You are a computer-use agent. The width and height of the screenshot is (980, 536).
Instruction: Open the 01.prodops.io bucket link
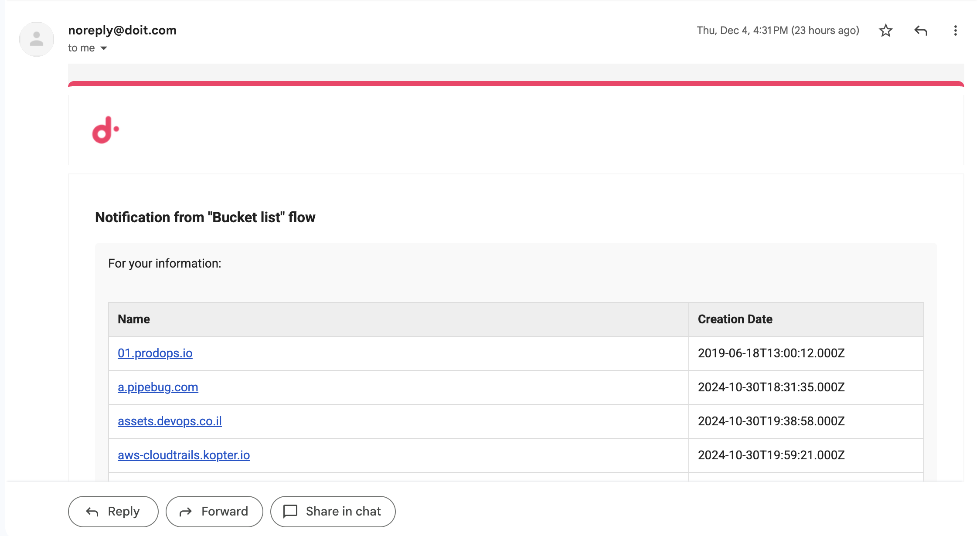[x=155, y=353]
